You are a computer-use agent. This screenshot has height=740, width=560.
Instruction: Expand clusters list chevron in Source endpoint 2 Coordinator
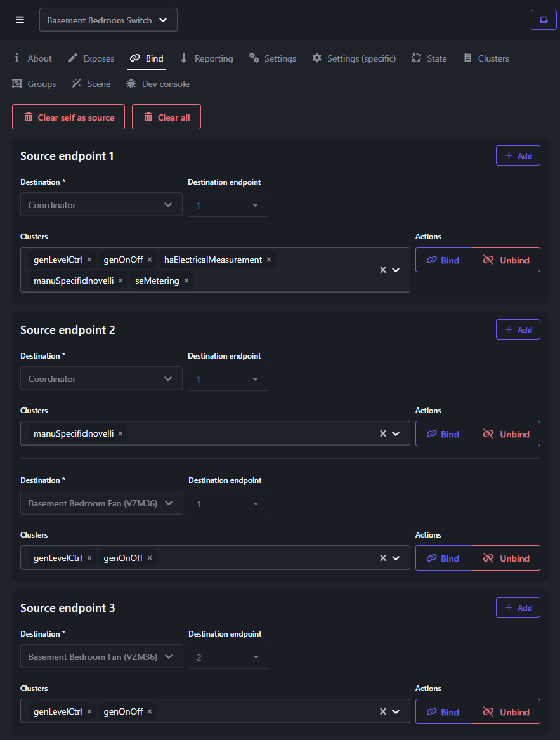point(396,433)
